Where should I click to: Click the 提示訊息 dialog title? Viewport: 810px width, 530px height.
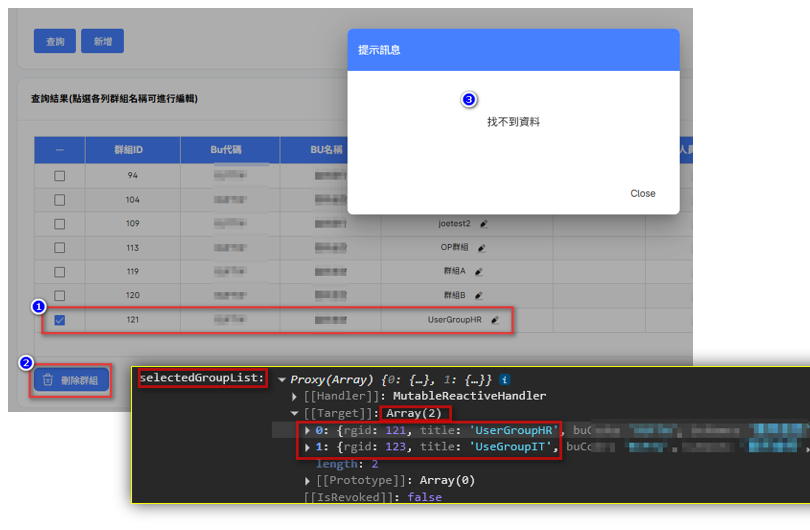tap(379, 50)
